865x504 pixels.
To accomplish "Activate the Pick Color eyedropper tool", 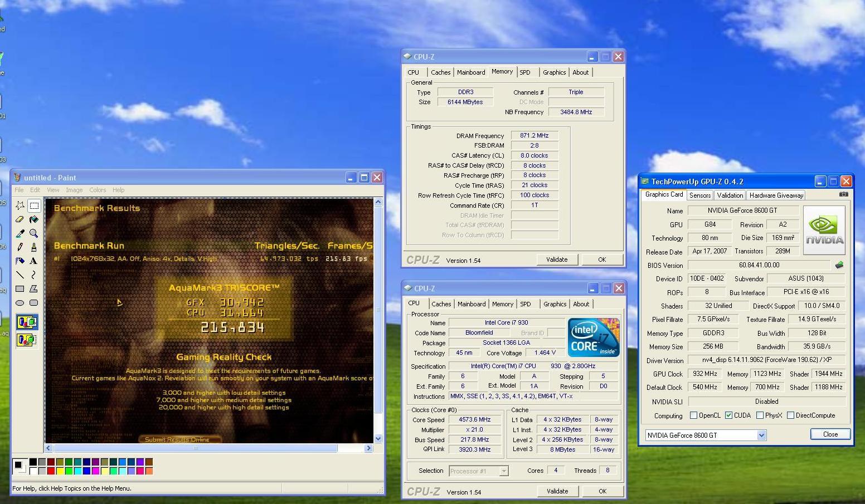I will point(20,233).
